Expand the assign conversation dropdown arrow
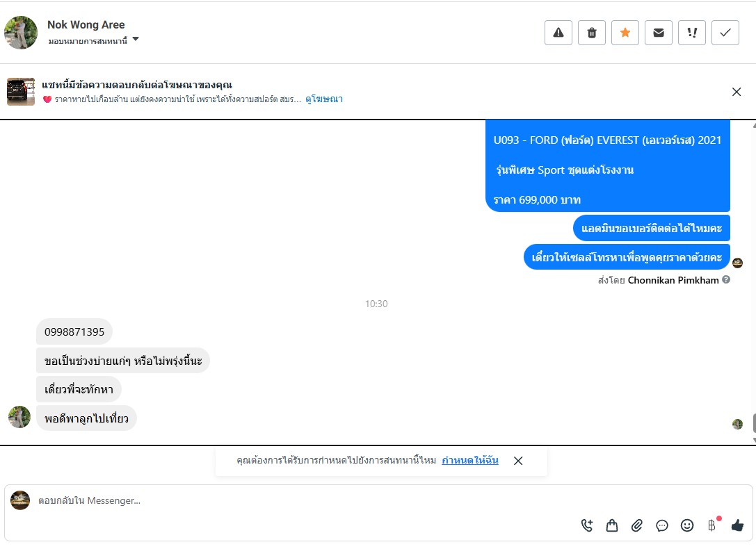This screenshot has height=549, width=756. (136, 39)
